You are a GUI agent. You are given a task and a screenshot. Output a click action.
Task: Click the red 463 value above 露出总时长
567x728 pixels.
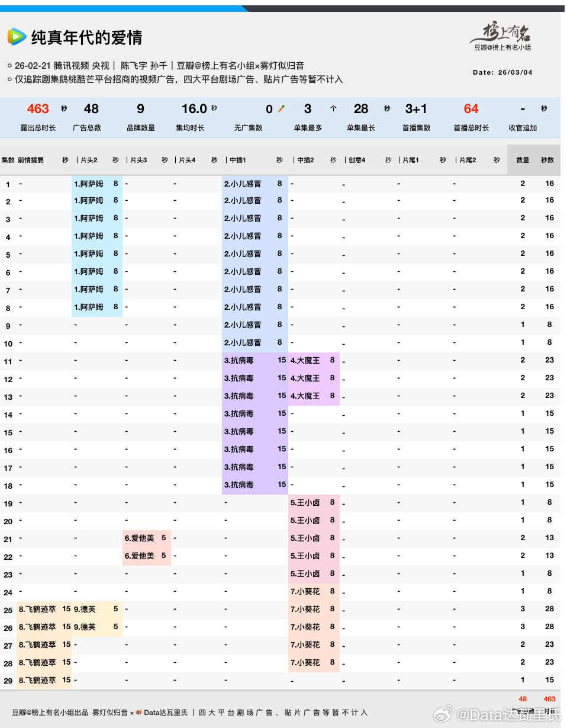pyautogui.click(x=38, y=109)
